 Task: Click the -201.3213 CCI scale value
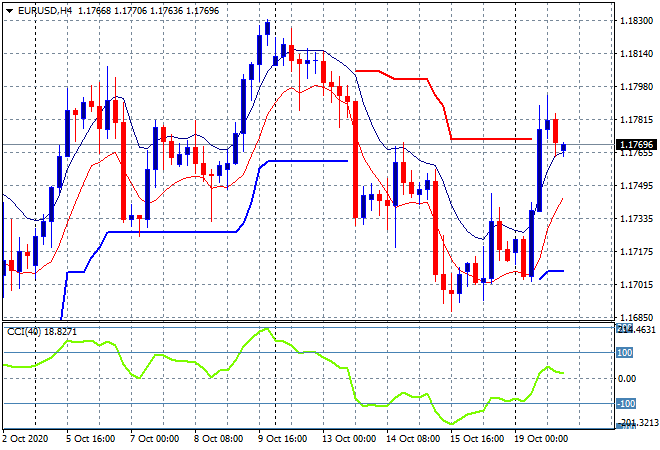[639, 422]
